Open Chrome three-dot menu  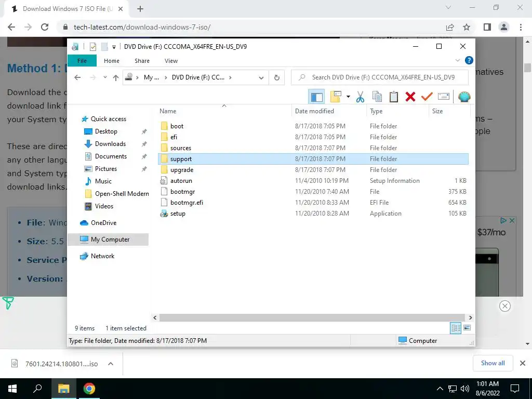click(x=521, y=27)
